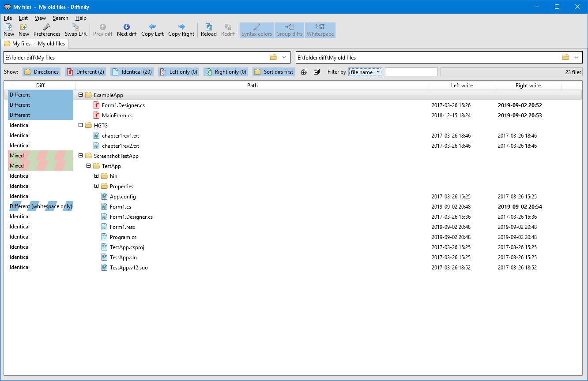Reload the folder comparison

pyautogui.click(x=208, y=30)
